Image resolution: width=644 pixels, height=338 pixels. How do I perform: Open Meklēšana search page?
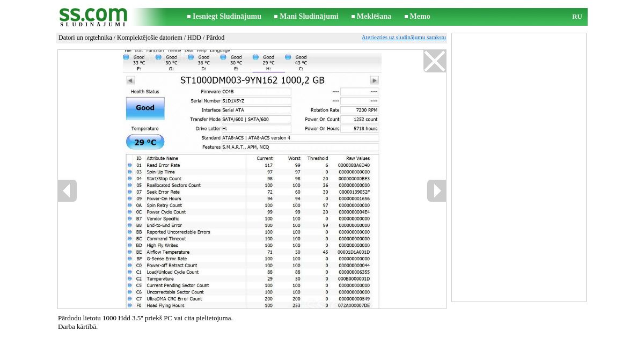point(374,17)
